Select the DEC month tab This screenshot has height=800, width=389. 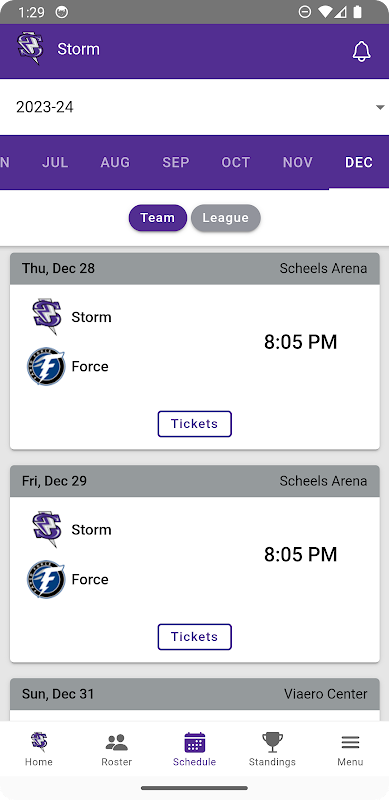pyautogui.click(x=359, y=162)
